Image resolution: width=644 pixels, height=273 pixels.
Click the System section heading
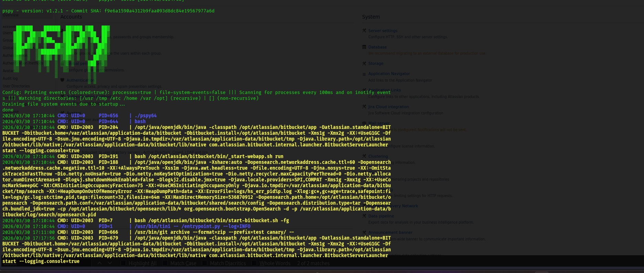pyautogui.click(x=371, y=17)
